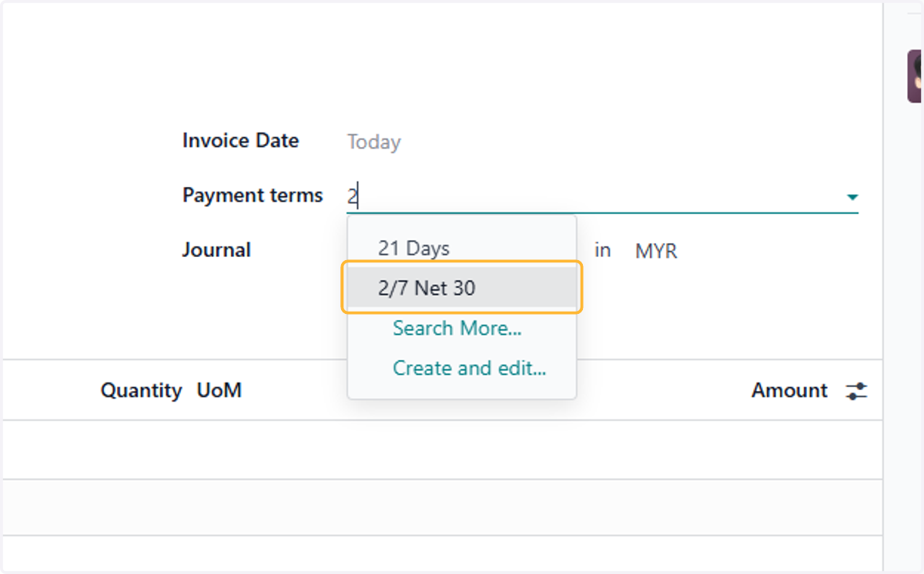The height and width of the screenshot is (574, 924).
Task: Click Create and edit link
Action: (470, 369)
